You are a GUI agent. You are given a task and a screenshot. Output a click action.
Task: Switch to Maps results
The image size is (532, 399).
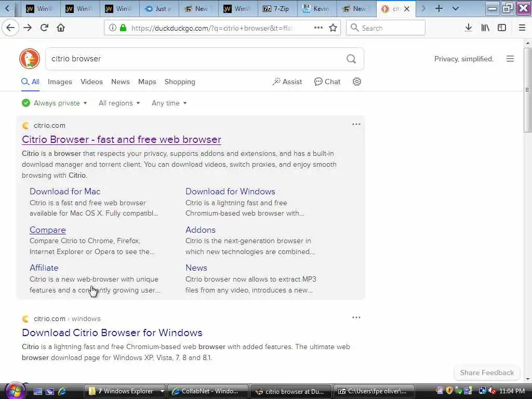[x=147, y=82]
